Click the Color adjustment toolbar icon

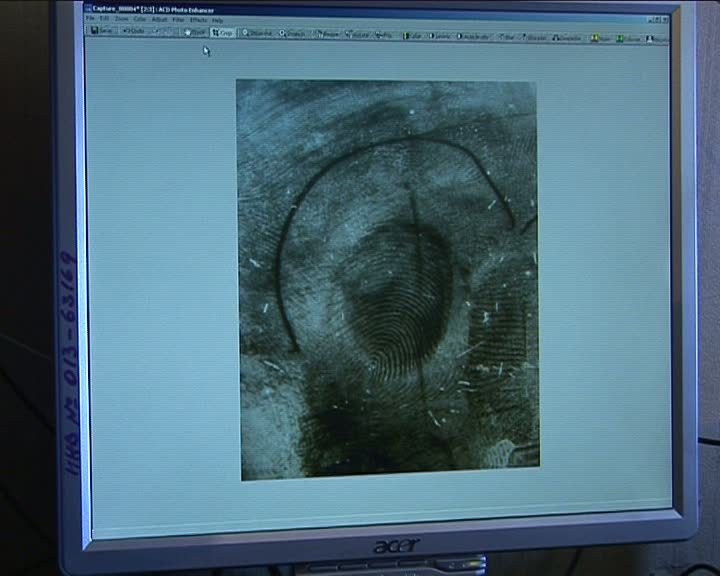(x=412, y=36)
